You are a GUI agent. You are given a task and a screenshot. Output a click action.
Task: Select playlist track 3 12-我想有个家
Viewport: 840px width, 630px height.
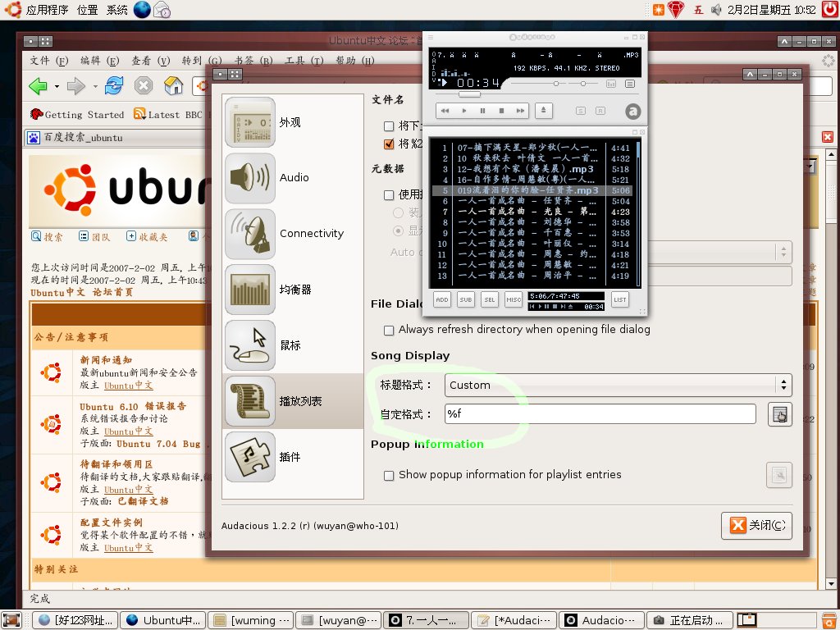point(533,169)
